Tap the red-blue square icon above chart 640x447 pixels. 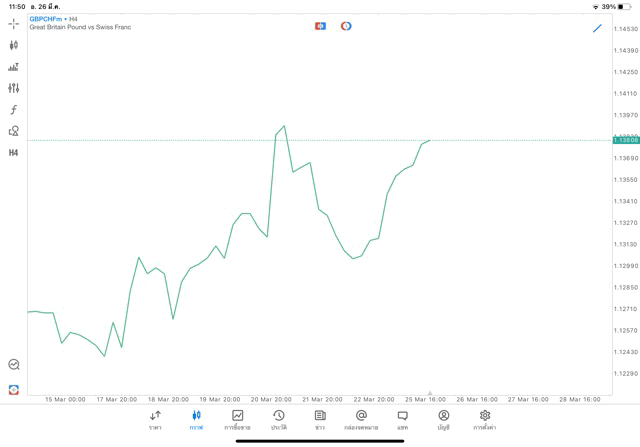[320, 26]
